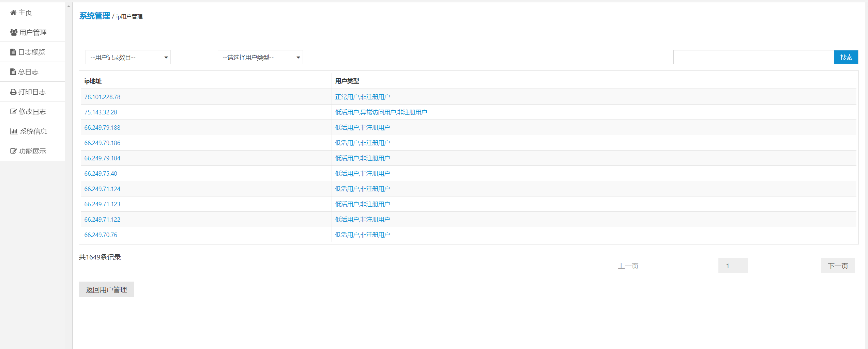Open 功能展示 sidebar entry
This screenshot has height=349, width=868.
pos(32,151)
